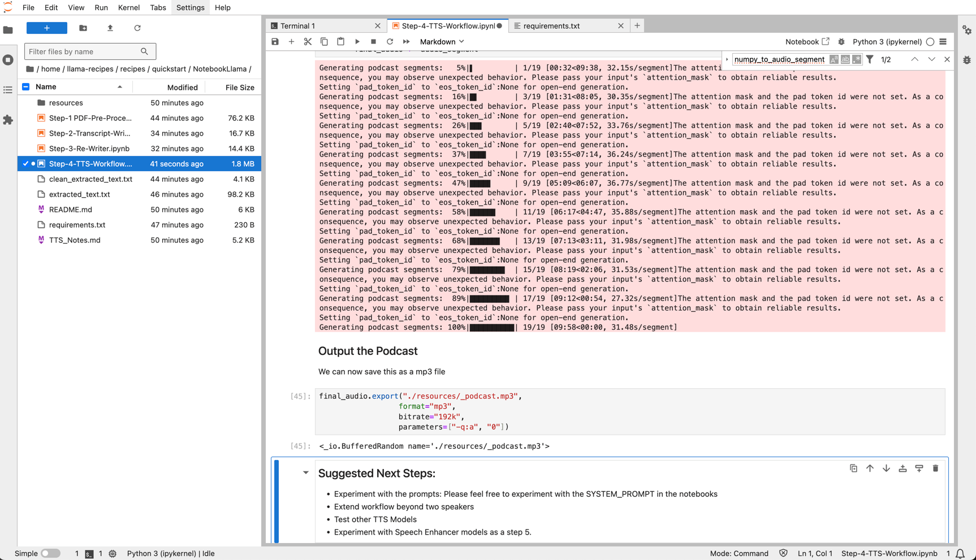Run the selected notebook cell

[357, 41]
